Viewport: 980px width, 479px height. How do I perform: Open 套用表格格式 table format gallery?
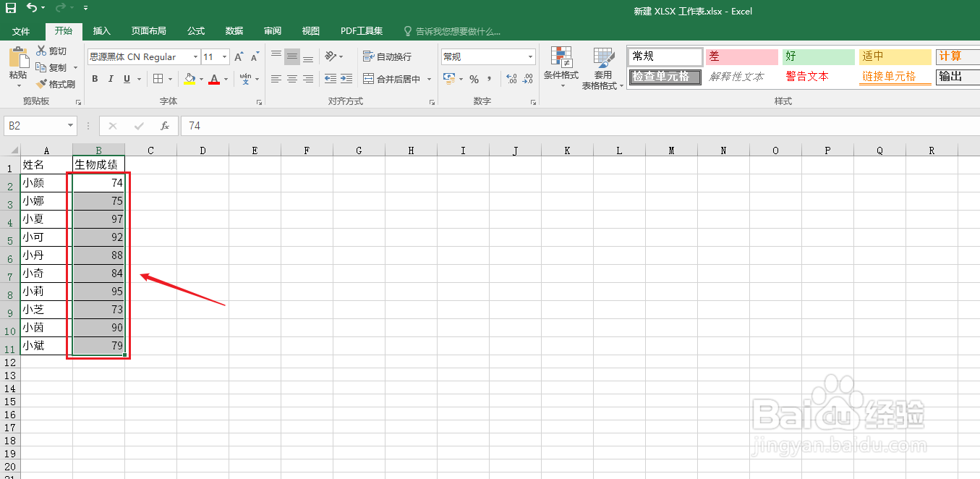603,69
